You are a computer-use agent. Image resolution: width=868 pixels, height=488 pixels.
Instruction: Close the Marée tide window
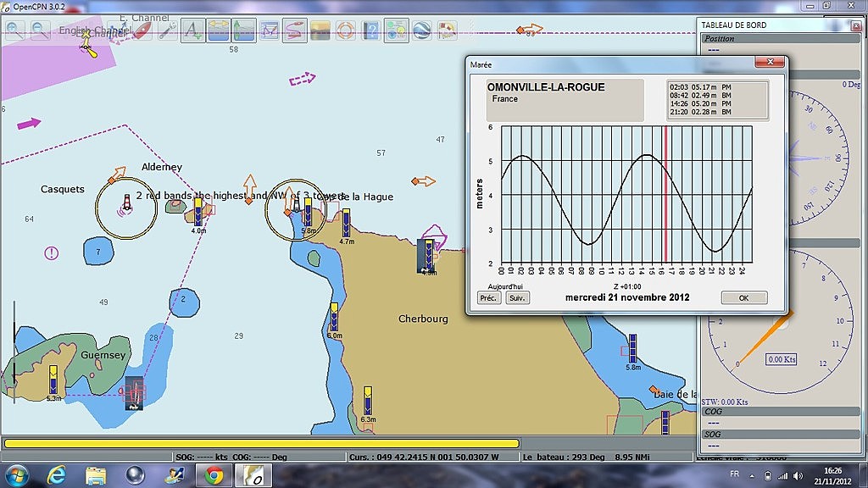[x=770, y=62]
